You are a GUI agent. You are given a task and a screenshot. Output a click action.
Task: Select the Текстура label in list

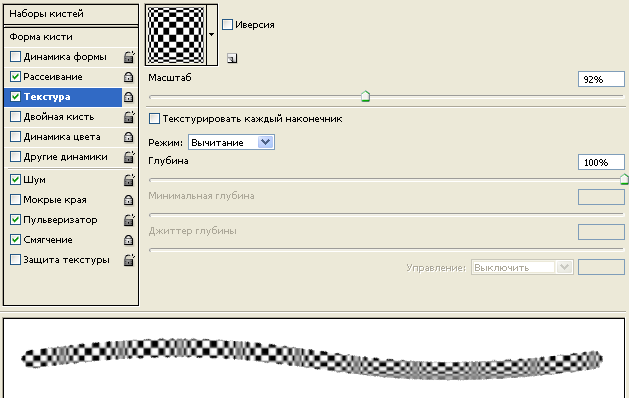coord(47,97)
